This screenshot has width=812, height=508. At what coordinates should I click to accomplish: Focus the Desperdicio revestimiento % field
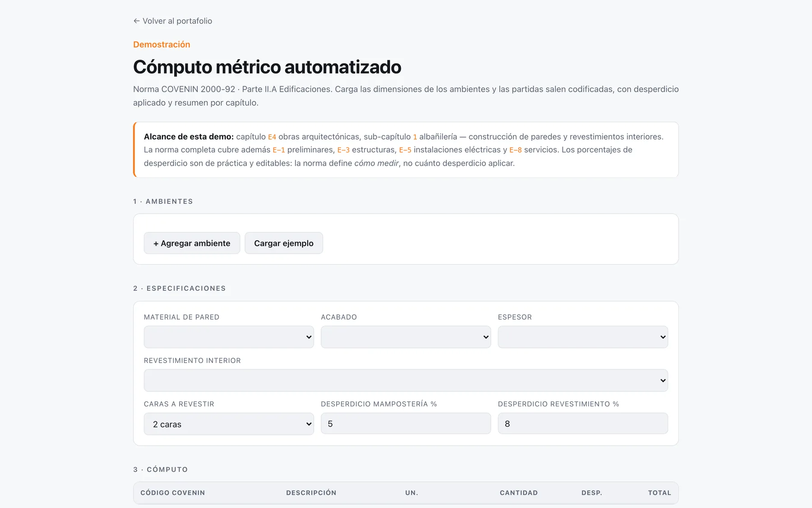coord(583,424)
